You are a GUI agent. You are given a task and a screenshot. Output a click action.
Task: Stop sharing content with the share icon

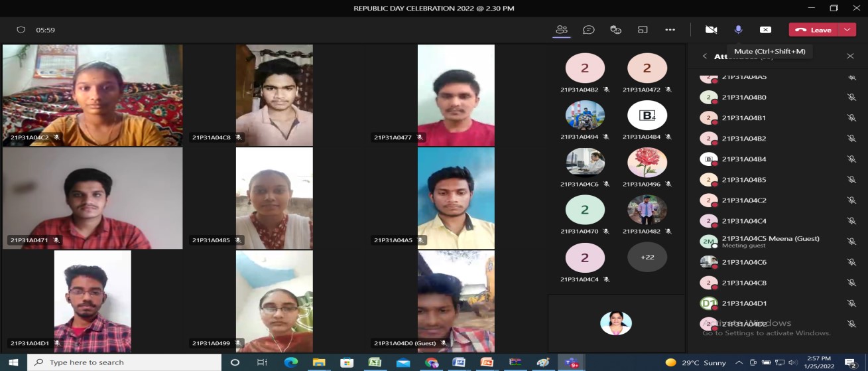765,30
